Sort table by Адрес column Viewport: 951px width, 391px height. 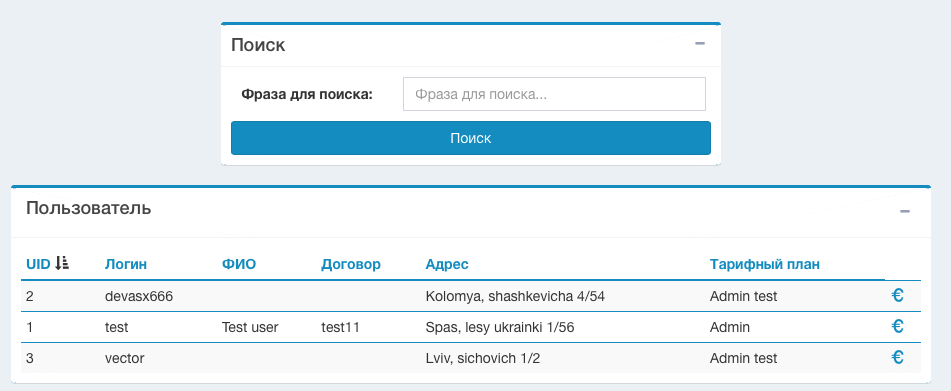pos(447,264)
